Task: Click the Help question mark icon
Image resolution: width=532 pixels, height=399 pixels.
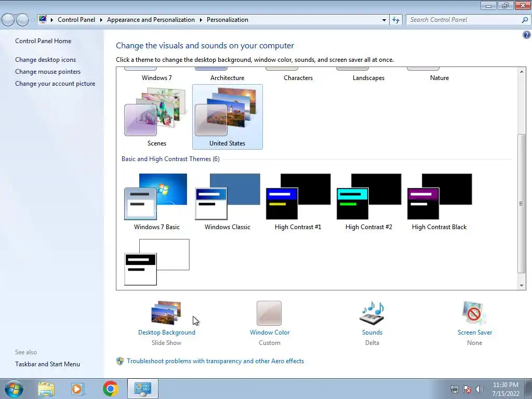Action: click(x=527, y=35)
